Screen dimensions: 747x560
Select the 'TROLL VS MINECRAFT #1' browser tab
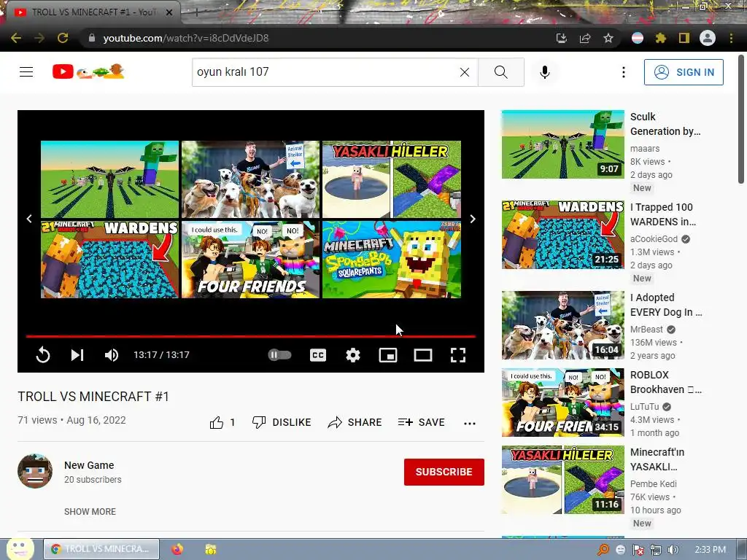(93, 12)
